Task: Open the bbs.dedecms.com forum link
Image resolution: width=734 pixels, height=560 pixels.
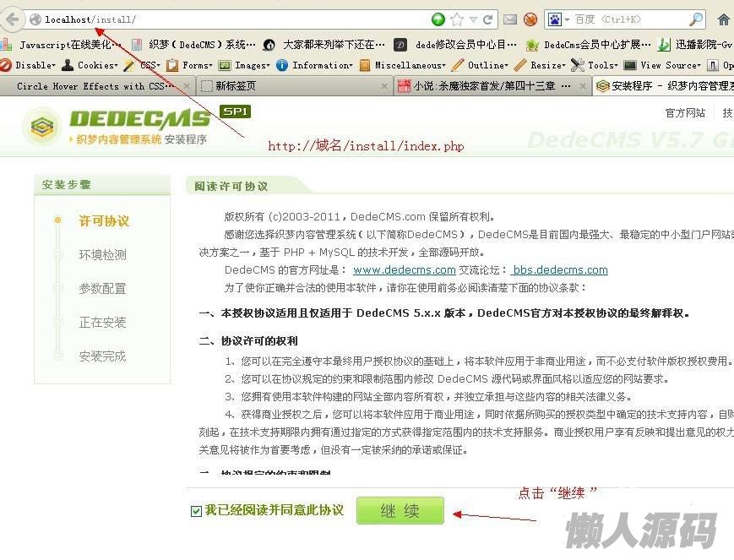Action: (559, 269)
